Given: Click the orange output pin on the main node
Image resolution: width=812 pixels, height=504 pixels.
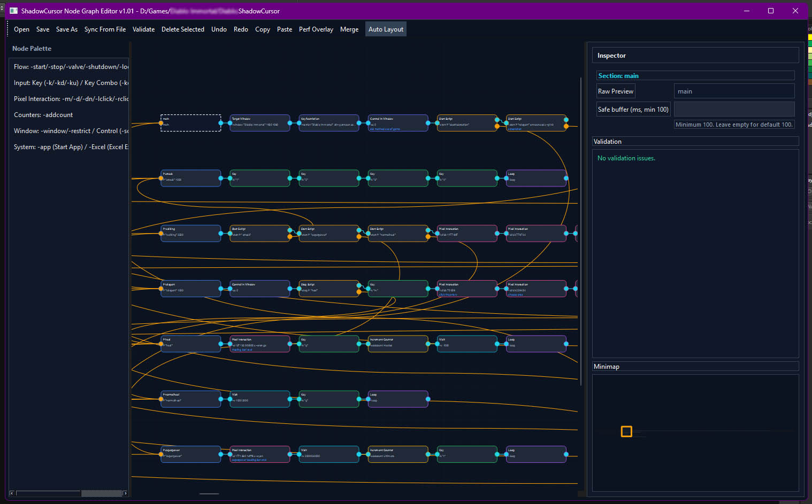Looking at the screenshot, I should click(x=161, y=123).
